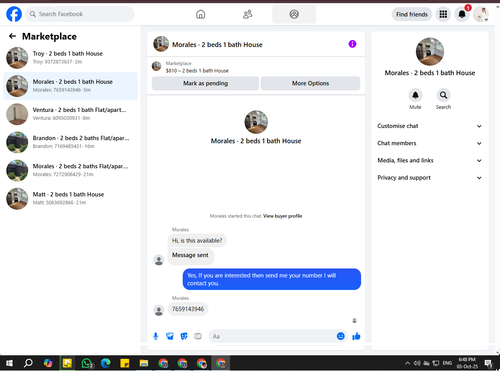This screenshot has width=500, height=371.
Task: Click the message bubble 7659143946
Action: pos(188,309)
